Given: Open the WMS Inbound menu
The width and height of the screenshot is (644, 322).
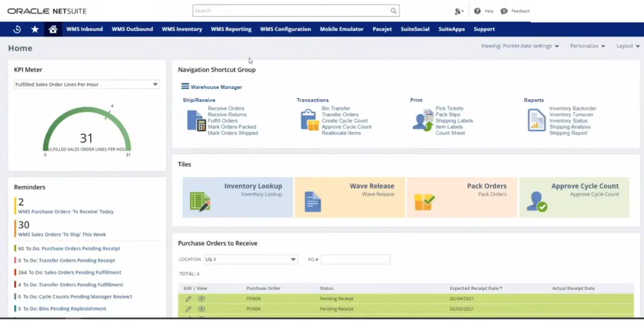Looking at the screenshot, I should coord(85,30).
